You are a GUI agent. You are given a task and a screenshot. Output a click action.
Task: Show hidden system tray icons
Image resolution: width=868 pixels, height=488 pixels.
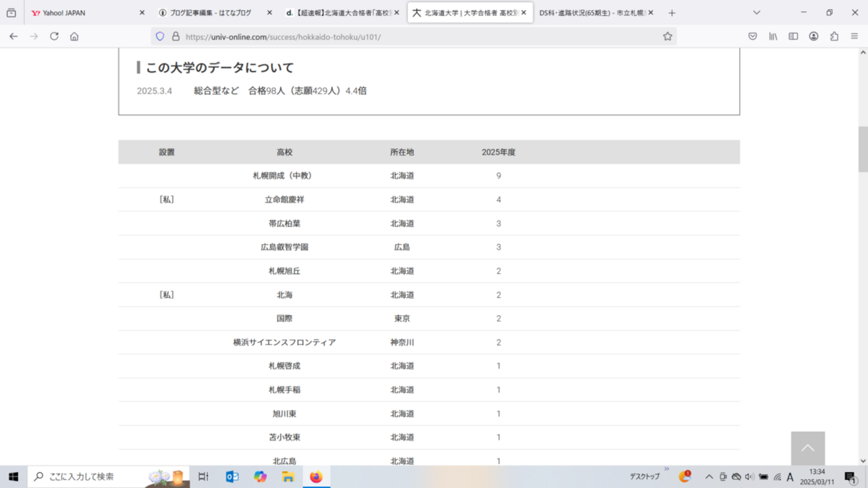tap(708, 477)
